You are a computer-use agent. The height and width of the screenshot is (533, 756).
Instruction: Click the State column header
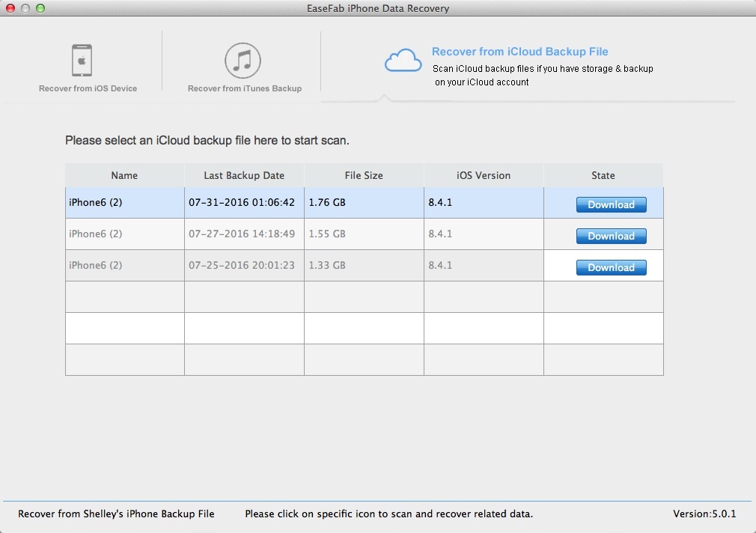click(x=603, y=176)
